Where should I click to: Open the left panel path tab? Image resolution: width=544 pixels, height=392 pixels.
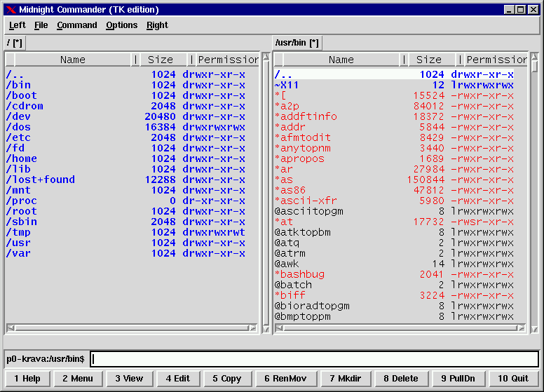click(15, 43)
